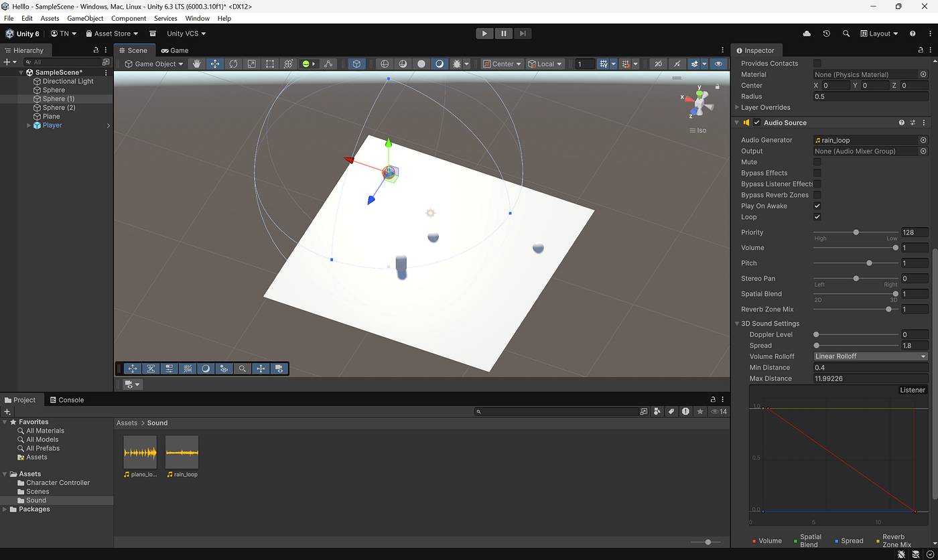The image size is (938, 560).
Task: Select the combined Transform tool
Action: click(289, 64)
